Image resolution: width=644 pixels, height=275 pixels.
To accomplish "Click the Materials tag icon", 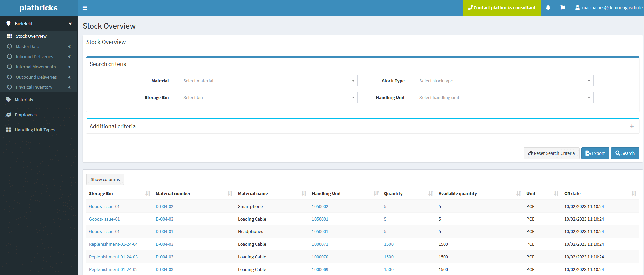I will [9, 100].
